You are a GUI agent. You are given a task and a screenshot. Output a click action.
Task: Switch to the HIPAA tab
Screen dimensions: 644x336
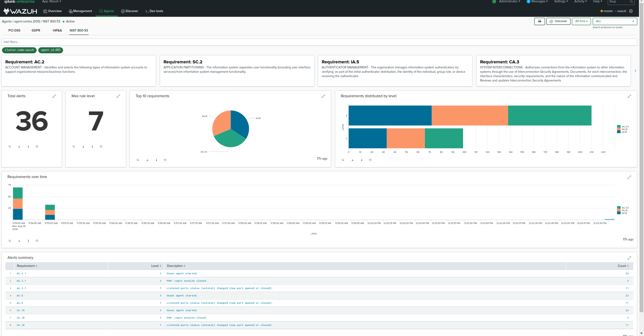pos(57,30)
